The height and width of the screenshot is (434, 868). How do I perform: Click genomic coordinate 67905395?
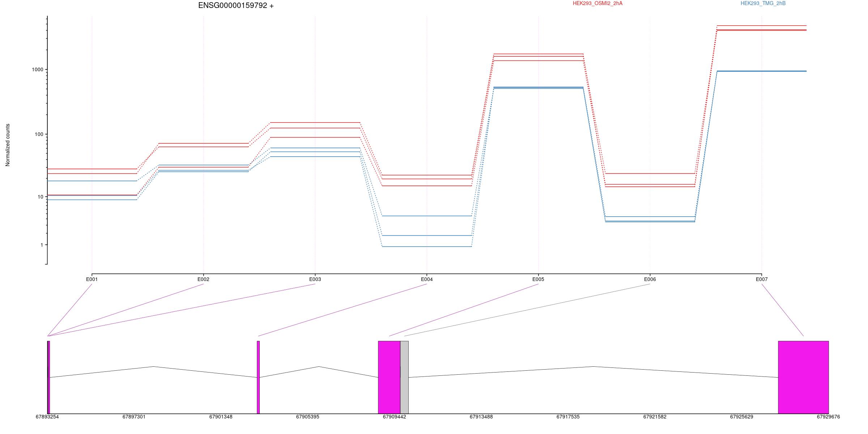point(307,417)
